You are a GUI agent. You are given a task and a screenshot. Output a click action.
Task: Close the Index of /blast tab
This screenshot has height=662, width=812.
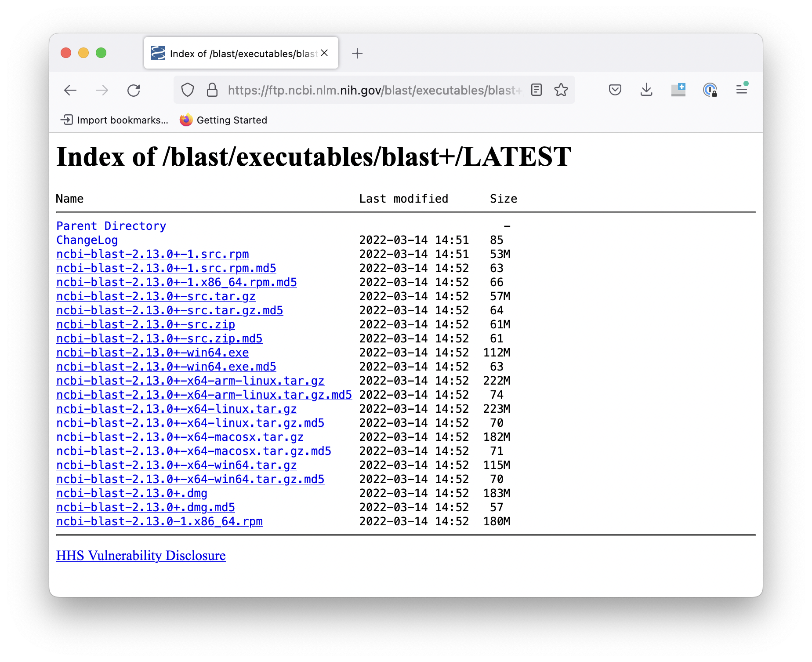325,53
